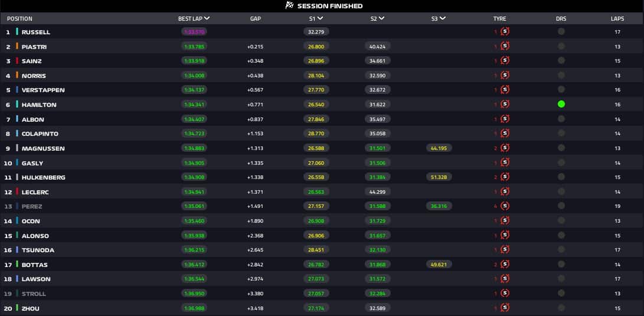The height and width of the screenshot is (316, 644).
Task: Click Tsunoda's soft tyre icon
Action: 505,249
